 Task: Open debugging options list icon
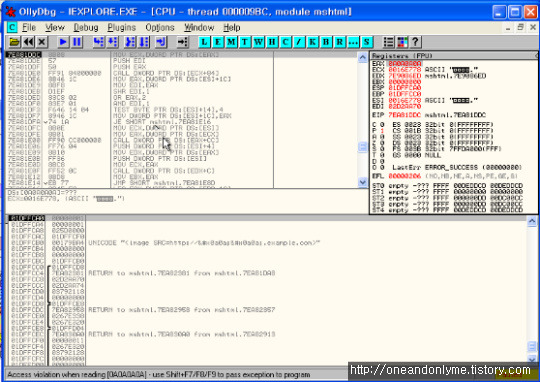coord(388,42)
